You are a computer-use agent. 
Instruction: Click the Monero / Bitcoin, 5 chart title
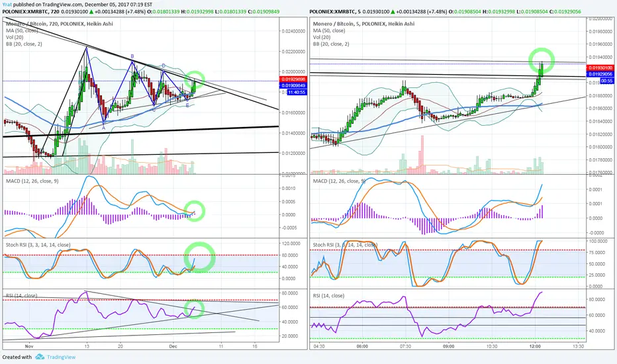pos(363,24)
